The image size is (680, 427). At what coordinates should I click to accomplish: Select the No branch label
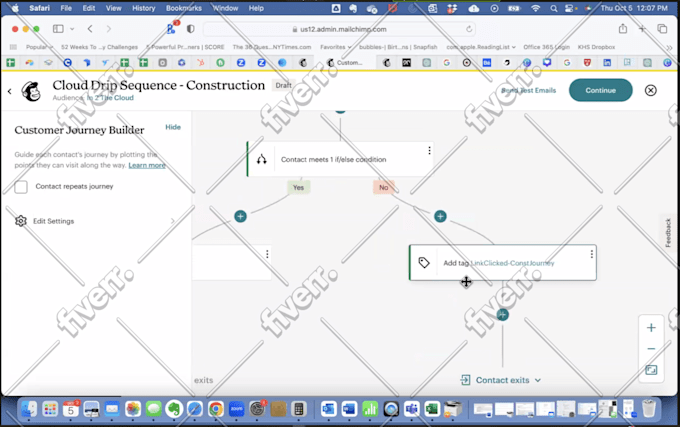click(x=384, y=188)
